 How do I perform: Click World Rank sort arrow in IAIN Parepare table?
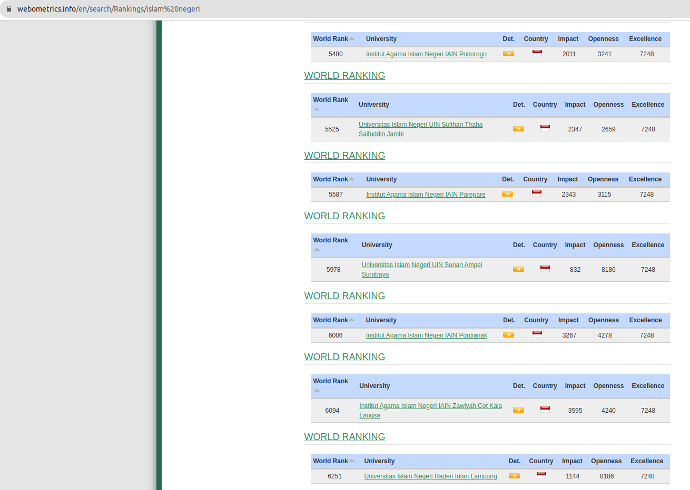(x=352, y=180)
